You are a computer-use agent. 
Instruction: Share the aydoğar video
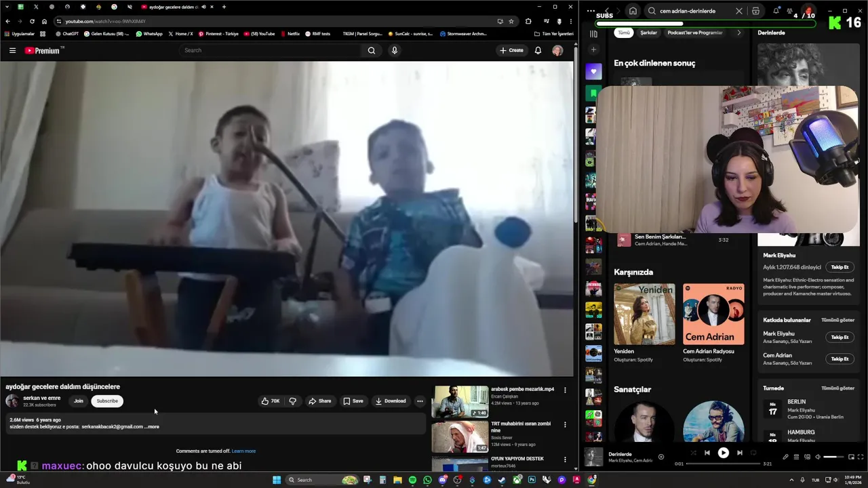(320, 401)
